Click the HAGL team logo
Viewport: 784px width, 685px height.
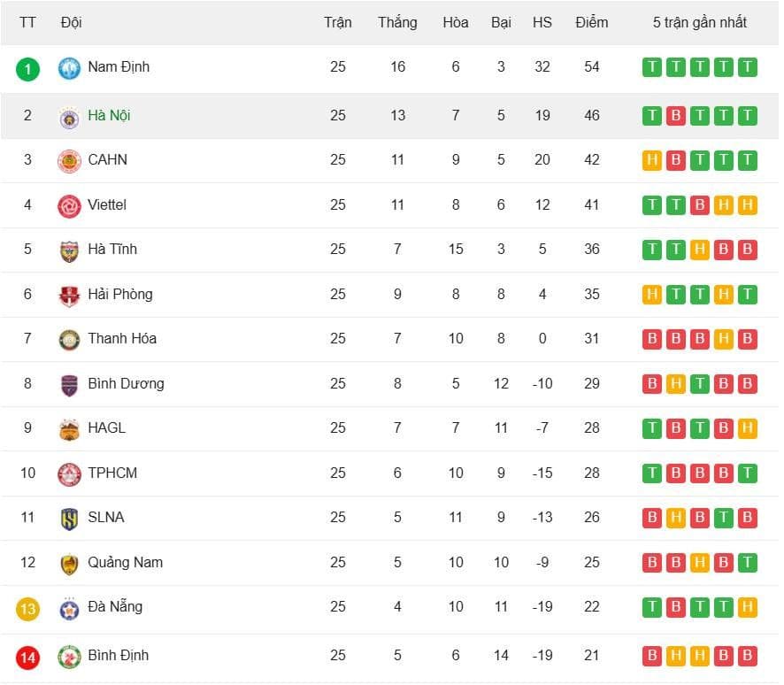tap(69, 429)
